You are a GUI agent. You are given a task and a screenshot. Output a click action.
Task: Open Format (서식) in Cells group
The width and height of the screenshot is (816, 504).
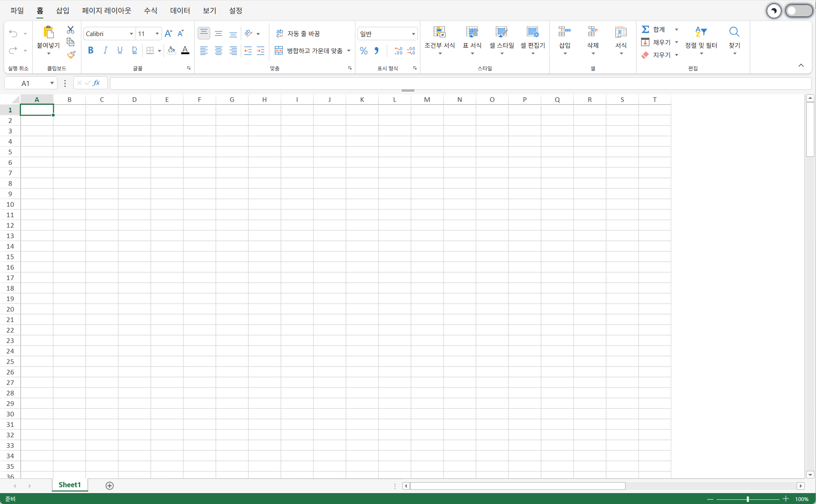621,40
